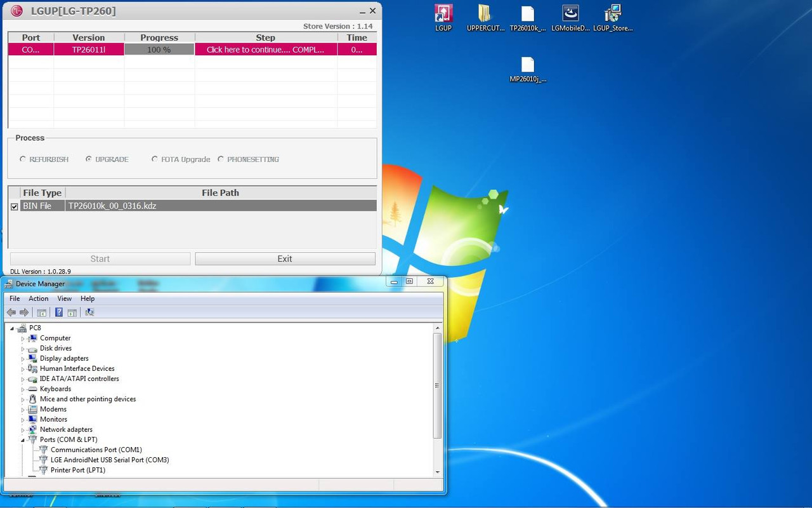Open the Help menu in Device Manager
Screen dimensions: 812x508
point(88,298)
